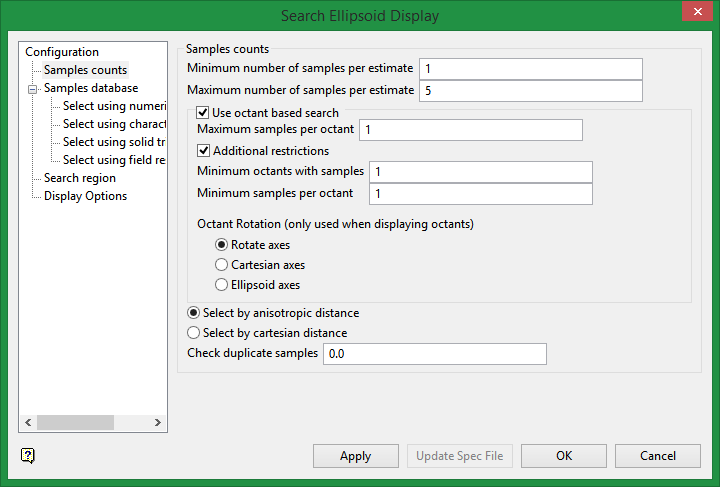Screen dimensions: 720x487
Task: Close the Search Ellipsoid Display dialog
Action: [695, 13]
